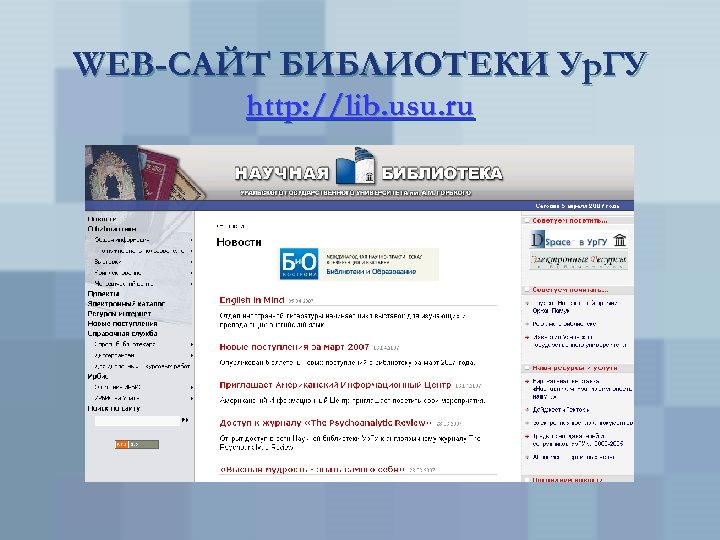The width and height of the screenshot is (720, 540).
Task: Click the columned building icon on DSpace banner
Action: coord(620,240)
